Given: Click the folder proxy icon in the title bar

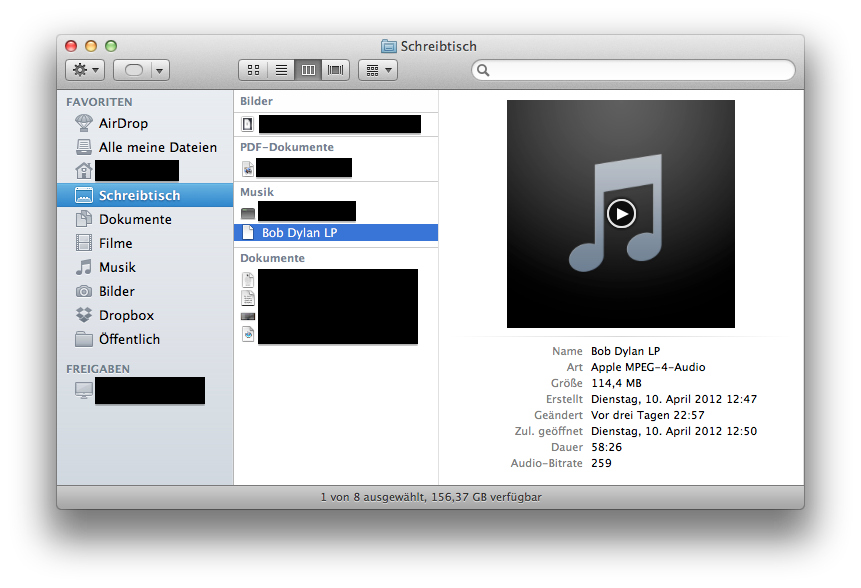Looking at the screenshot, I should (x=389, y=46).
